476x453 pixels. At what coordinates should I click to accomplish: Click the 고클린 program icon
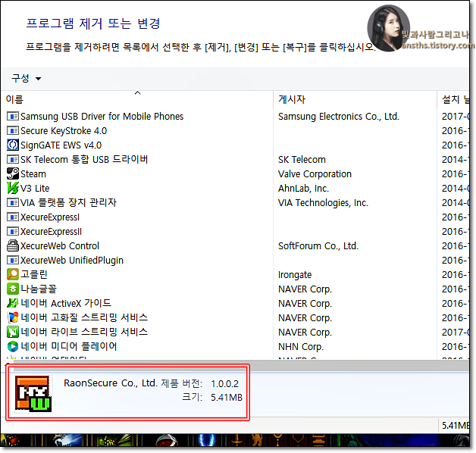13,274
